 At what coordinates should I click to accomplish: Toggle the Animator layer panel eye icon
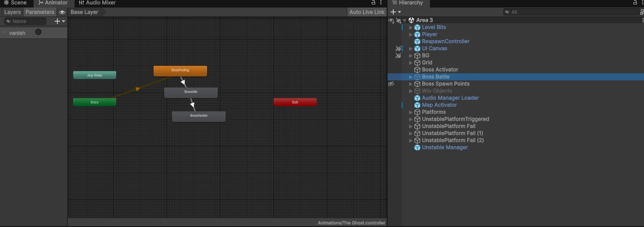62,12
